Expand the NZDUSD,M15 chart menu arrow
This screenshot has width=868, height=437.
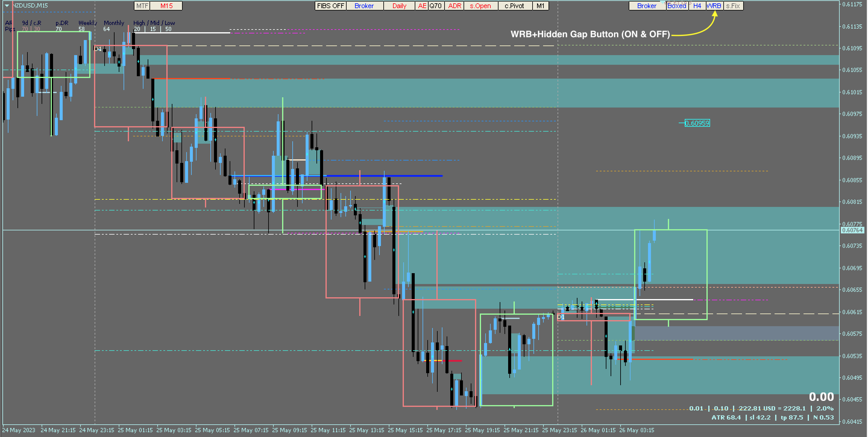point(6,5)
